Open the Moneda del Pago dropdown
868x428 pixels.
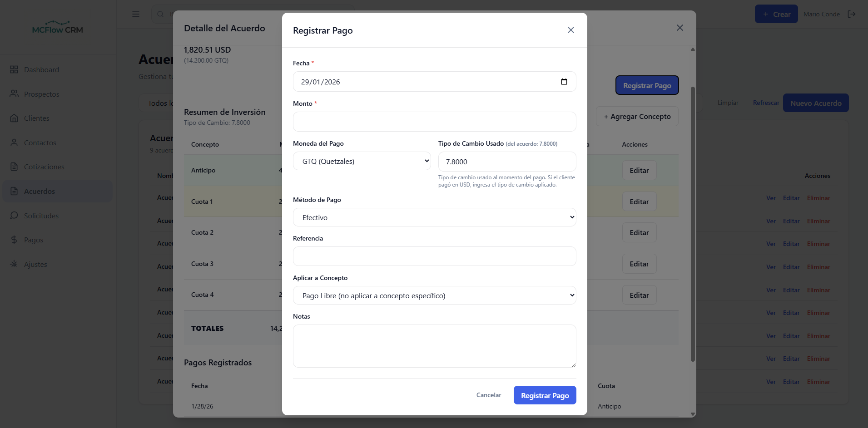pyautogui.click(x=362, y=161)
